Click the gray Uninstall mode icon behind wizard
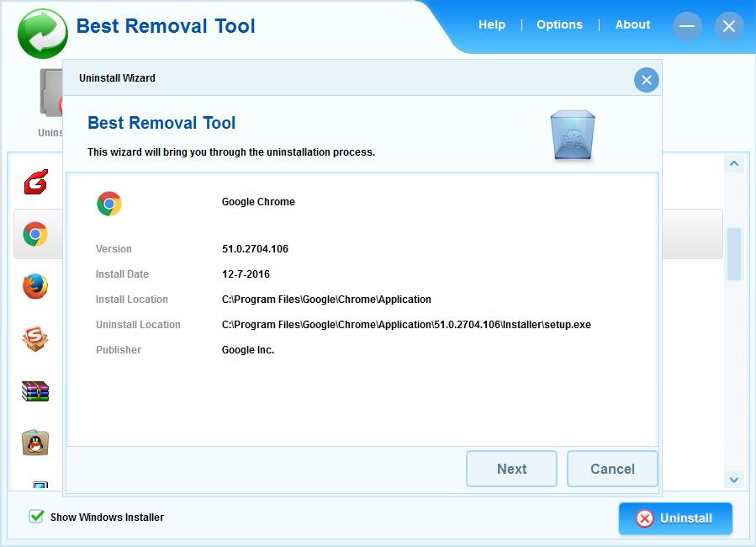756x547 pixels. click(50, 93)
